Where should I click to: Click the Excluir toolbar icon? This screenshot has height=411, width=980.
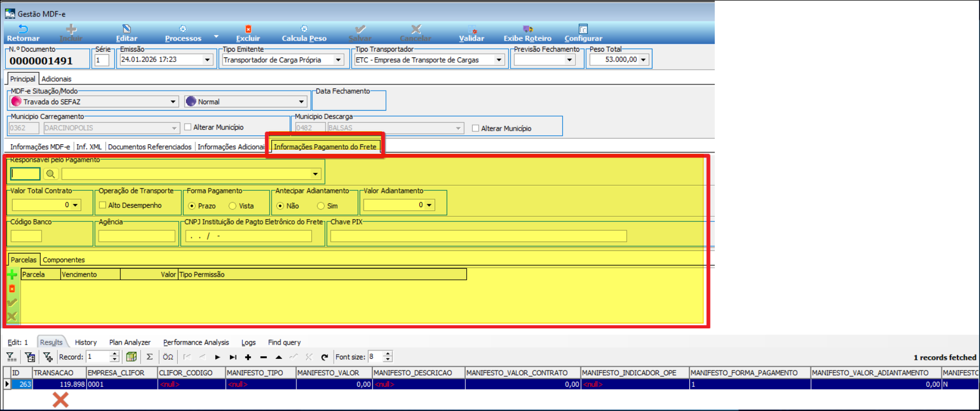(248, 30)
